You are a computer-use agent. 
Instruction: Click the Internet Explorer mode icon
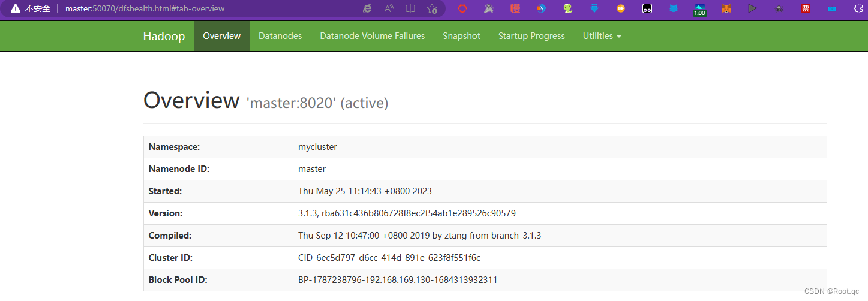[x=367, y=8]
